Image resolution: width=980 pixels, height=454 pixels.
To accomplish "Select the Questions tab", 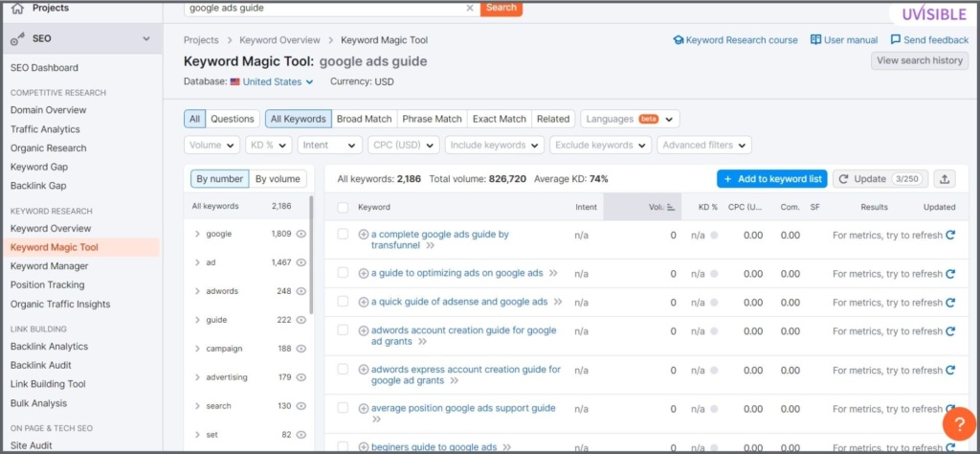I will point(233,119).
